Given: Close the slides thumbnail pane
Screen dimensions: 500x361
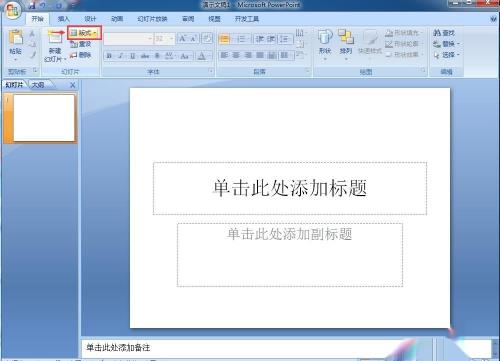Looking at the screenshot, I should click(x=72, y=85).
